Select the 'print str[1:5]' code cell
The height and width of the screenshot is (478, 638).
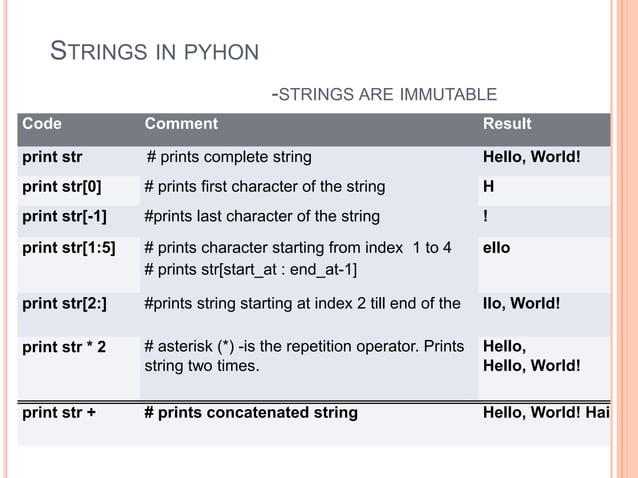click(69, 247)
